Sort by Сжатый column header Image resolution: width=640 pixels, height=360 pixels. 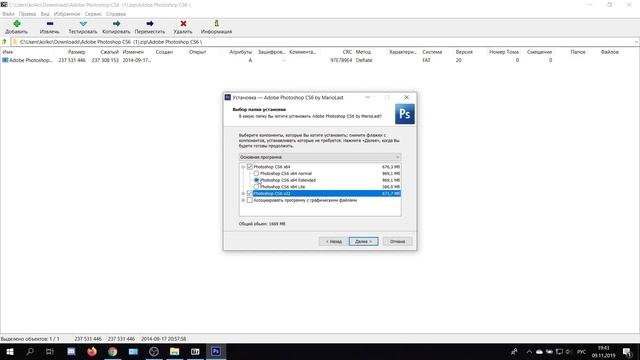[x=109, y=52]
